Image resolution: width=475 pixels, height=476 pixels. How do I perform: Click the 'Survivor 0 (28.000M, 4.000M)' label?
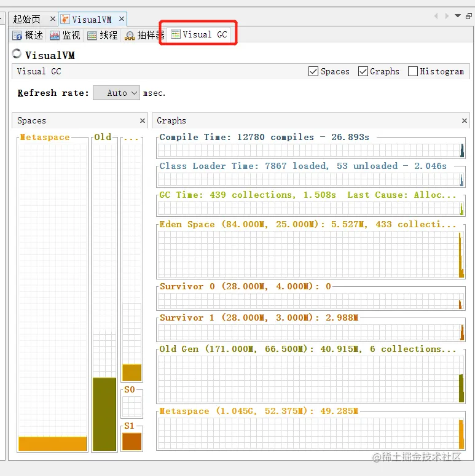coord(245,286)
